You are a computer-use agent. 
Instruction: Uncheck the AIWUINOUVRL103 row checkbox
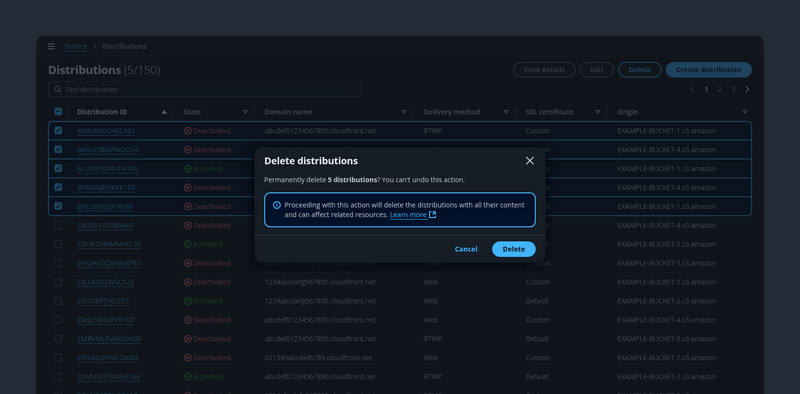58,131
